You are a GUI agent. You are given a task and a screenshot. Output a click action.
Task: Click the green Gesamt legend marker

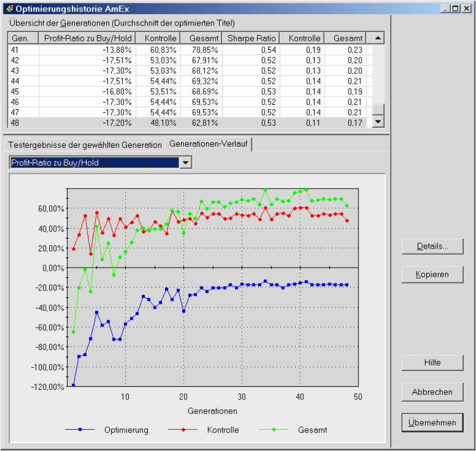click(x=273, y=430)
